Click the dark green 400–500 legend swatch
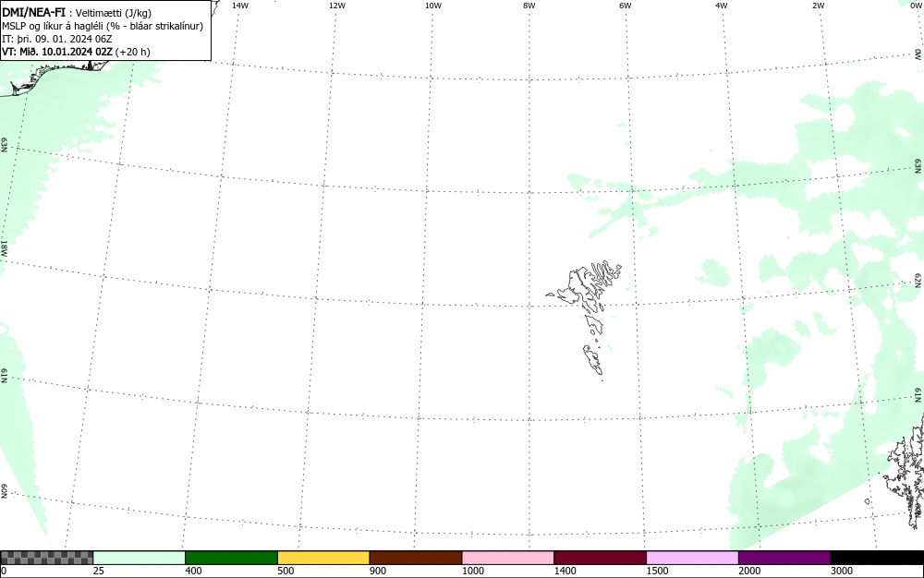The width and height of the screenshot is (924, 578). coord(231,558)
